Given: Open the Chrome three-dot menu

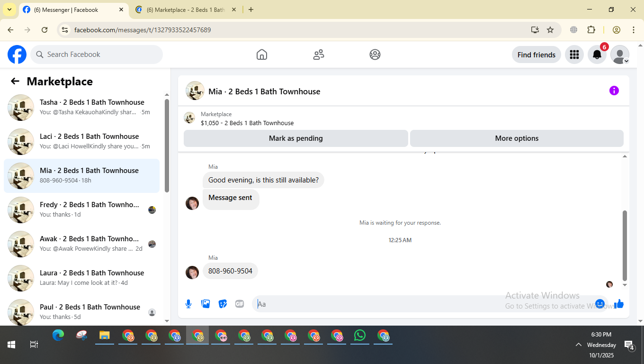Looking at the screenshot, I should (634, 30).
